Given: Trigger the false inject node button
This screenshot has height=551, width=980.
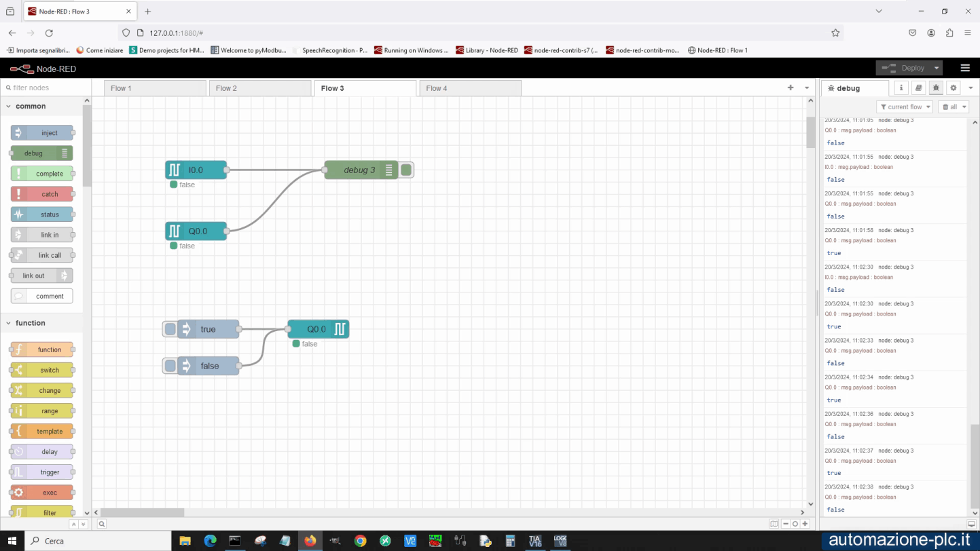Looking at the screenshot, I should (x=170, y=366).
